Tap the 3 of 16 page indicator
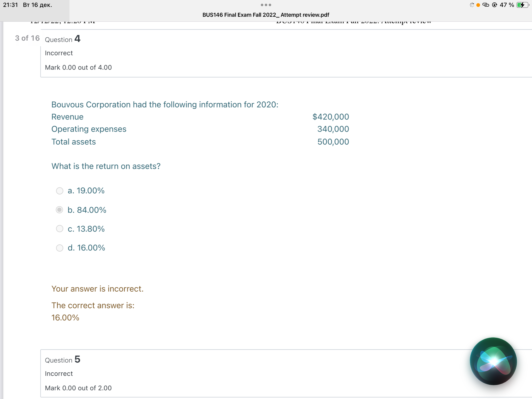Viewport: 532px width, 399px height. (x=27, y=38)
